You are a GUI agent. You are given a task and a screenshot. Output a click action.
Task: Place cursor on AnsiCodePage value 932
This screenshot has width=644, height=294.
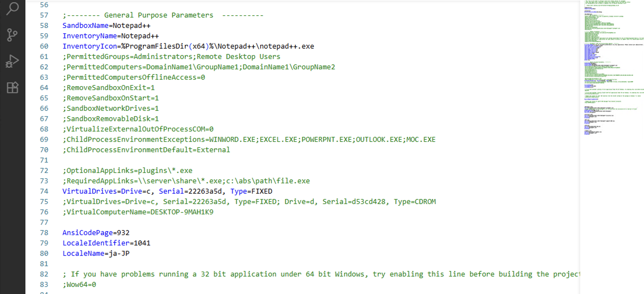coord(123,233)
